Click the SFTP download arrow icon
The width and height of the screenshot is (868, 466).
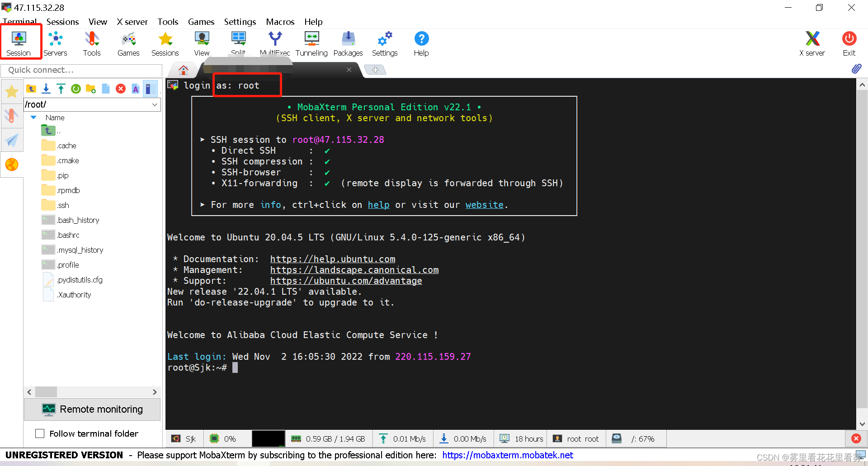pos(46,89)
